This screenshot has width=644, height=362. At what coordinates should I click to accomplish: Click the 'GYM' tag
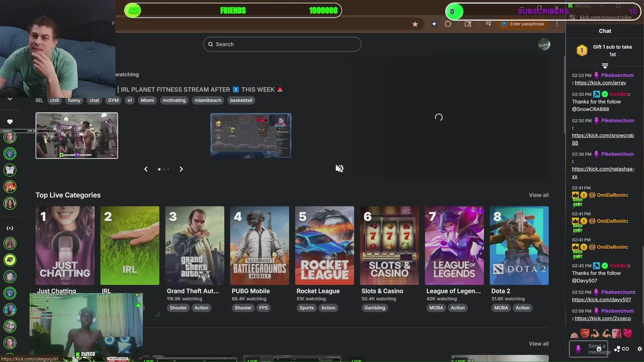coord(113,100)
